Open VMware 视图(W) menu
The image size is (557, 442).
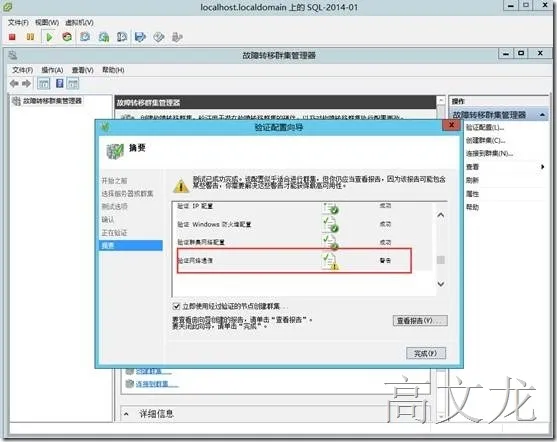pos(47,22)
